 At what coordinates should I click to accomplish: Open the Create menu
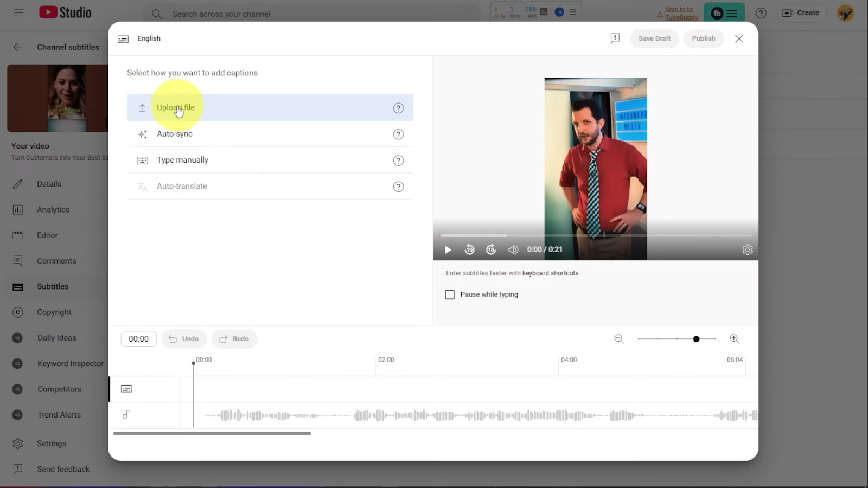801,13
